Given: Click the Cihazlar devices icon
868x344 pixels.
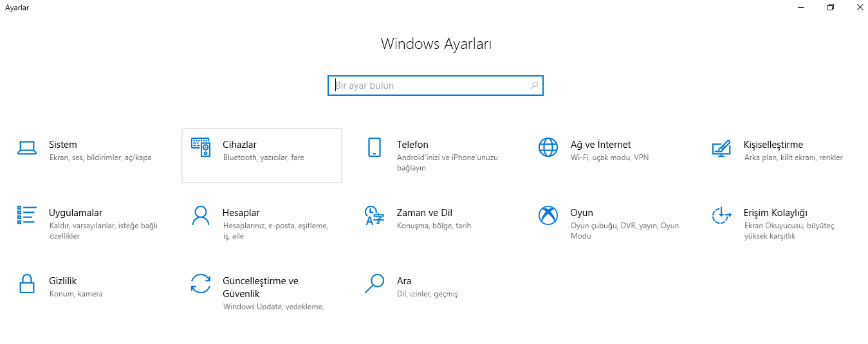Looking at the screenshot, I should (x=201, y=147).
